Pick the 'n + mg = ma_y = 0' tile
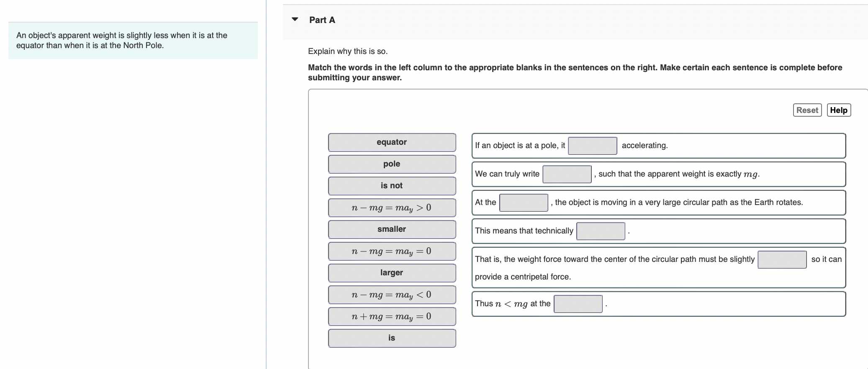 click(x=392, y=316)
